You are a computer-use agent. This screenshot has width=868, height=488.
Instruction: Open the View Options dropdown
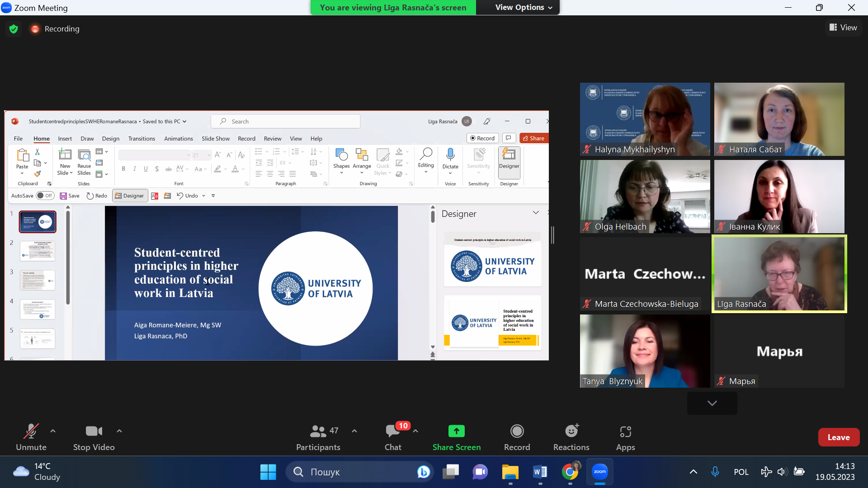pyautogui.click(x=524, y=8)
